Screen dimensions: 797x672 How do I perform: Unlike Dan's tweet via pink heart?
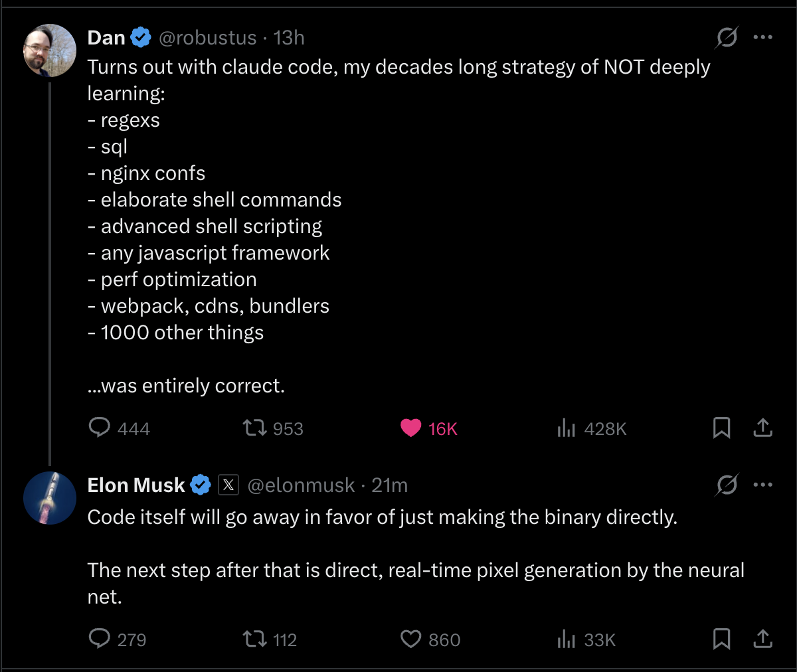point(411,428)
